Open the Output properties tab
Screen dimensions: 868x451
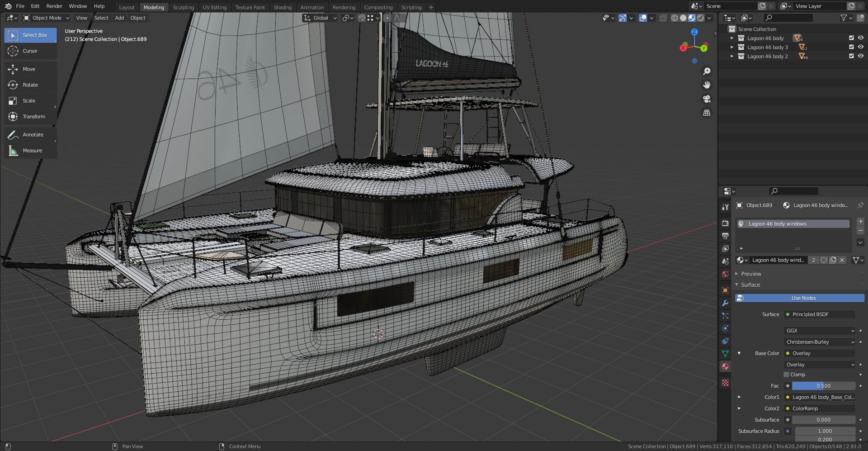(x=725, y=236)
